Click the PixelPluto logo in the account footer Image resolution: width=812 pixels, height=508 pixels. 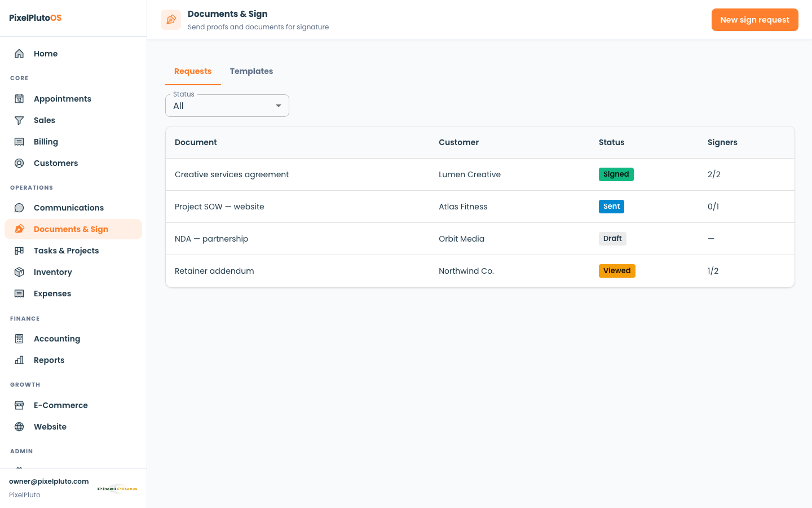[117, 488]
